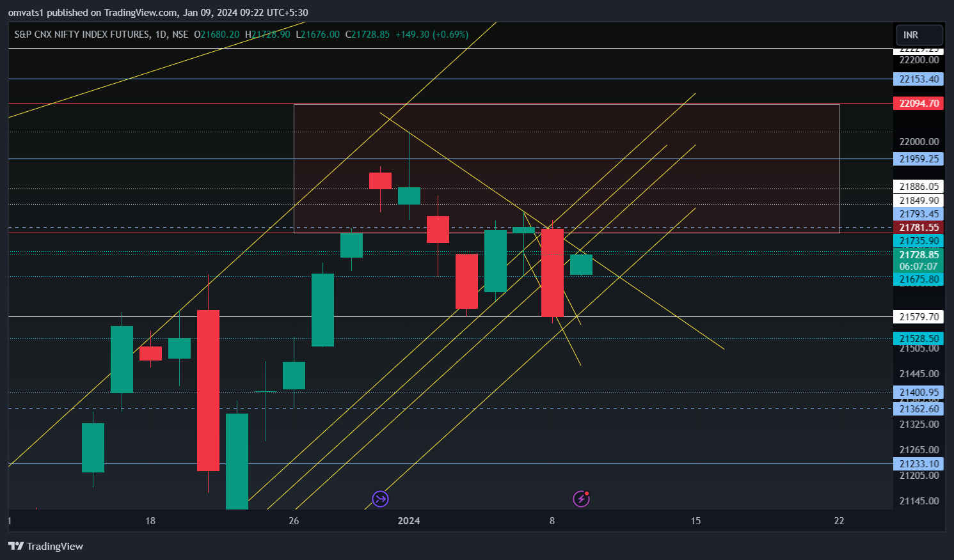The image size is (954, 560).
Task: Click the latest small green candle at current price
Action: click(x=581, y=265)
